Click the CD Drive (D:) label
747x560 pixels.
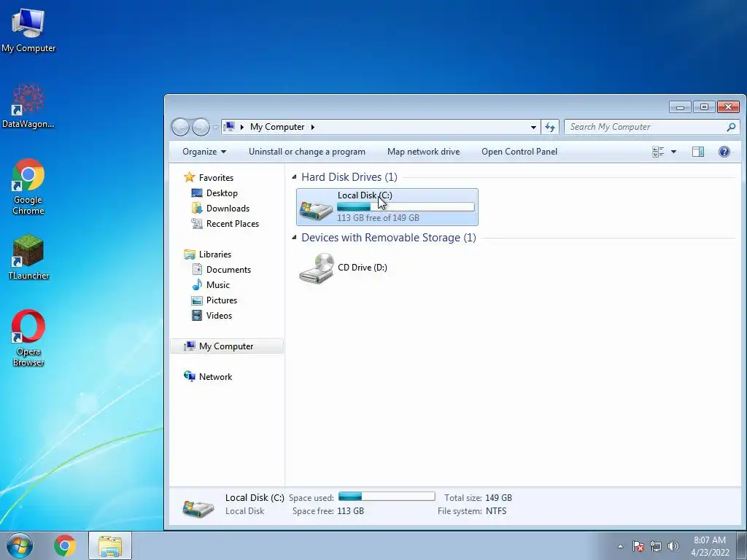point(362,267)
